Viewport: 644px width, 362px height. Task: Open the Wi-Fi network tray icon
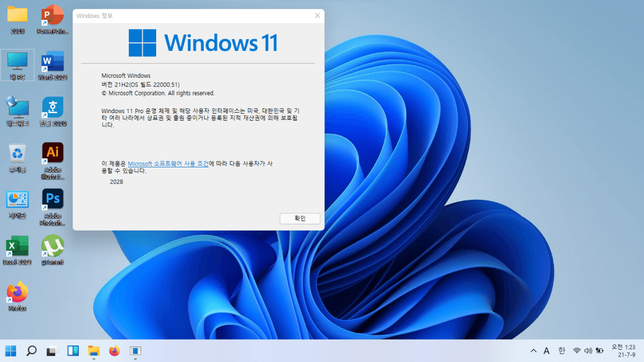pyautogui.click(x=577, y=351)
